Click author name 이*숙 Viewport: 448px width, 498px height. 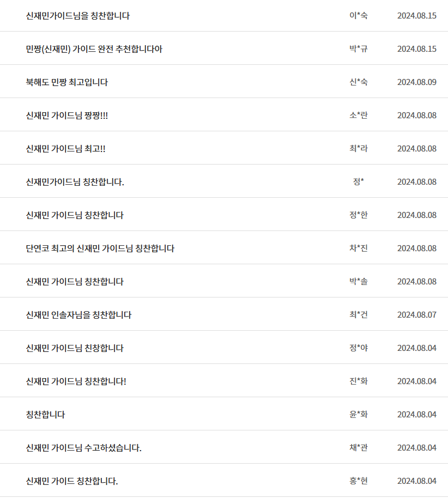click(x=359, y=16)
